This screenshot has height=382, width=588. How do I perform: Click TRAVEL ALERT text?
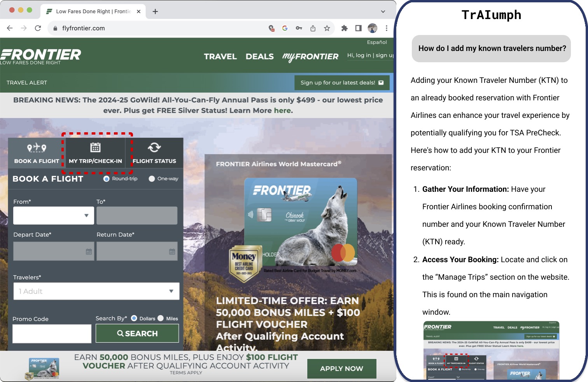tap(27, 82)
